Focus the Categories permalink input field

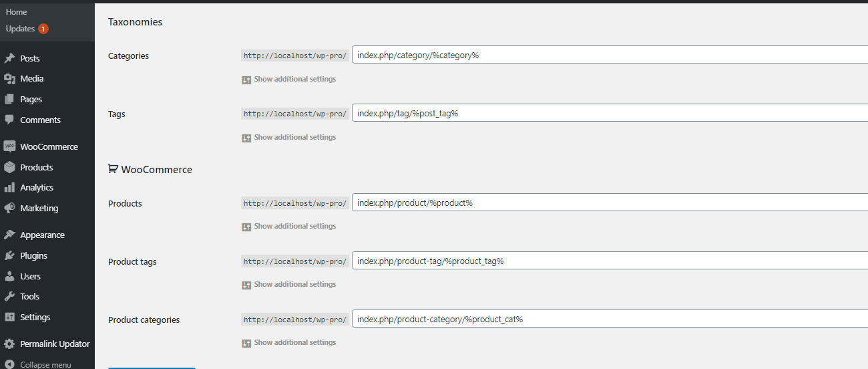tap(610, 55)
